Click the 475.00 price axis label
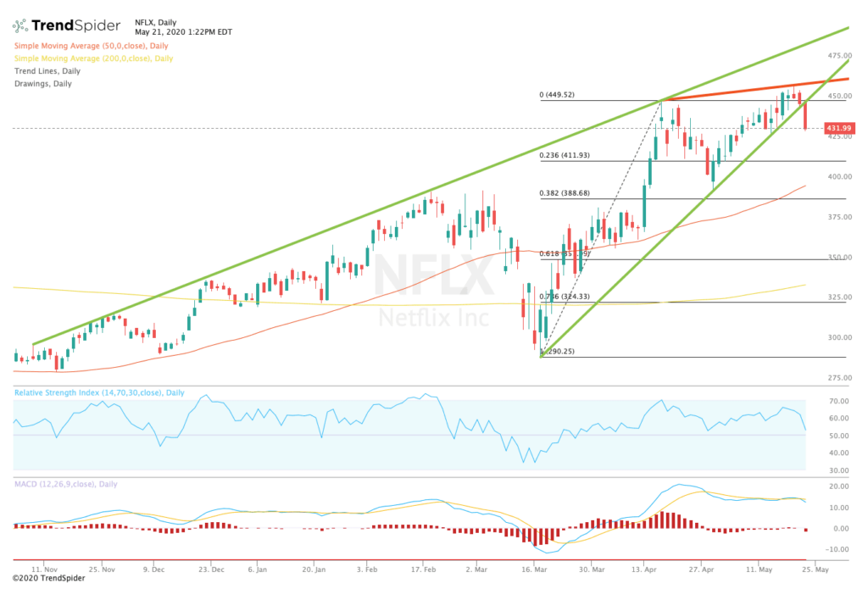868x589 pixels. point(840,55)
